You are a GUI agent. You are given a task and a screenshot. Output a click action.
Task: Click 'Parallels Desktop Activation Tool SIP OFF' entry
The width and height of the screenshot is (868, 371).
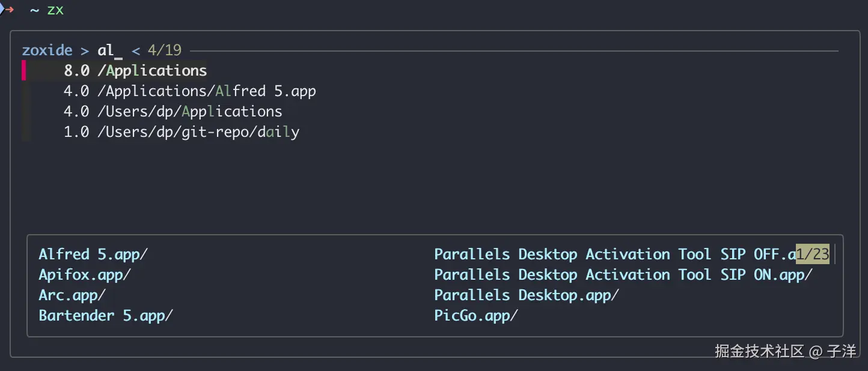(x=613, y=255)
